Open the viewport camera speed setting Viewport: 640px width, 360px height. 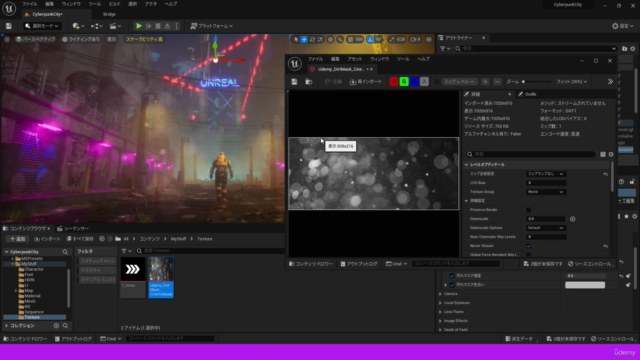pyautogui.click(x=415, y=39)
